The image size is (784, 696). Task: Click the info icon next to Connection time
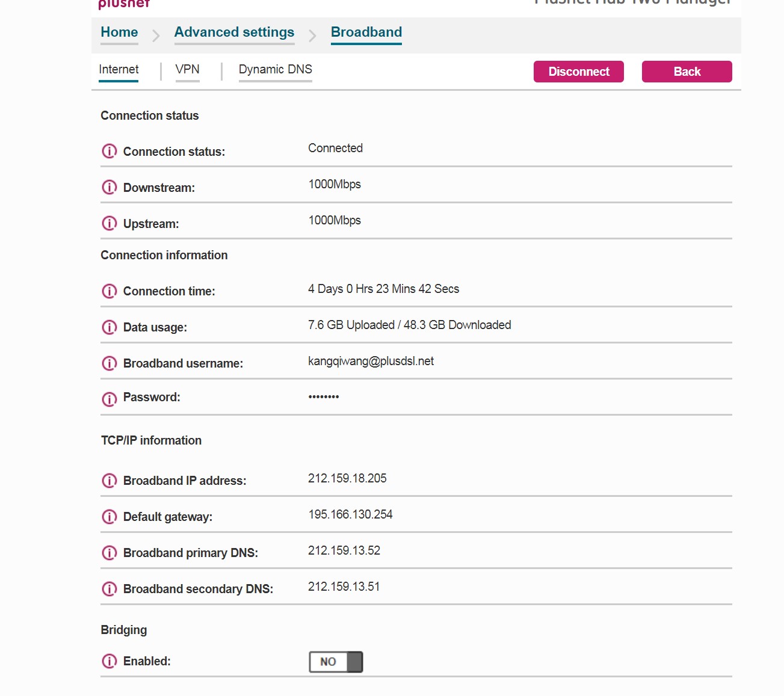[110, 291]
